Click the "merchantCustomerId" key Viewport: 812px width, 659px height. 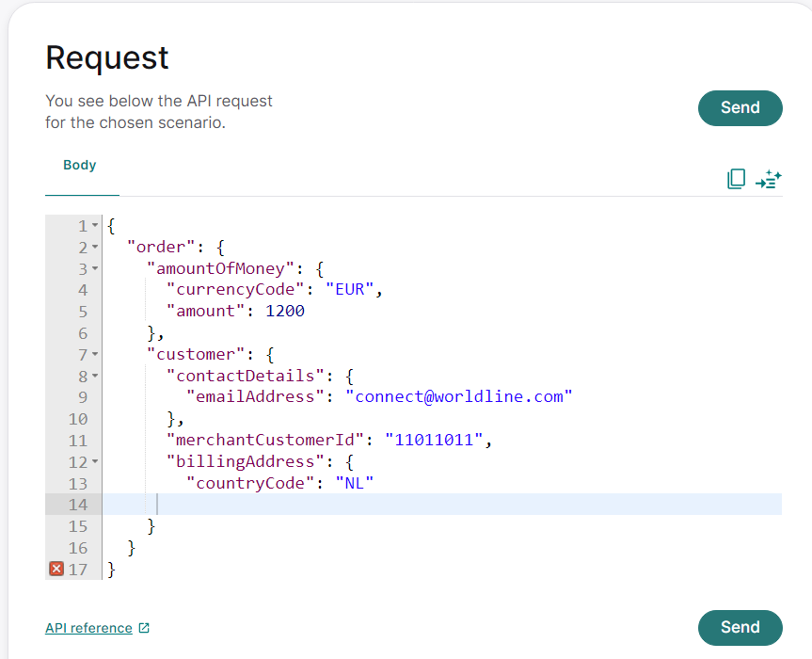coord(264,440)
